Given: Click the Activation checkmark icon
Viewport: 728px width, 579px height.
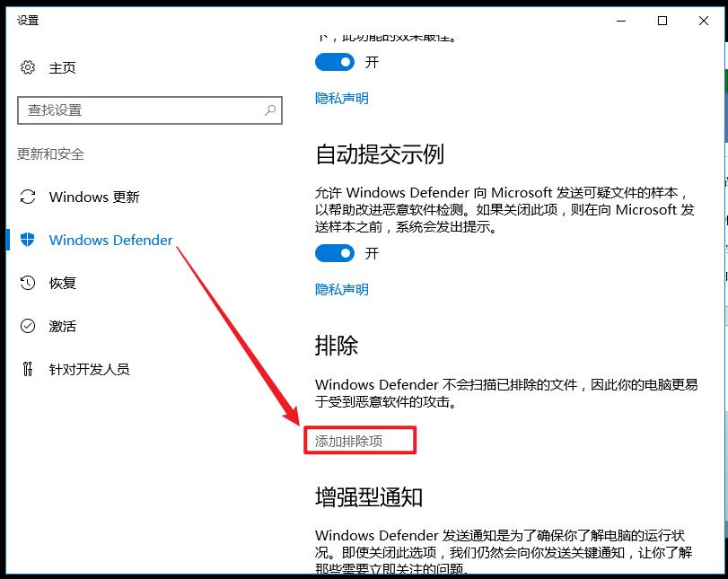Looking at the screenshot, I should pyautogui.click(x=28, y=326).
